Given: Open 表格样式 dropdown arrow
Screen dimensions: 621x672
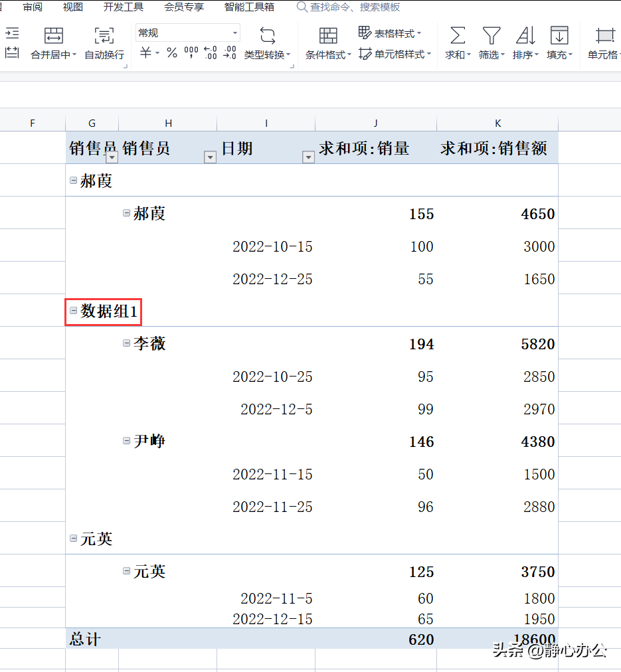Looking at the screenshot, I should [418, 33].
